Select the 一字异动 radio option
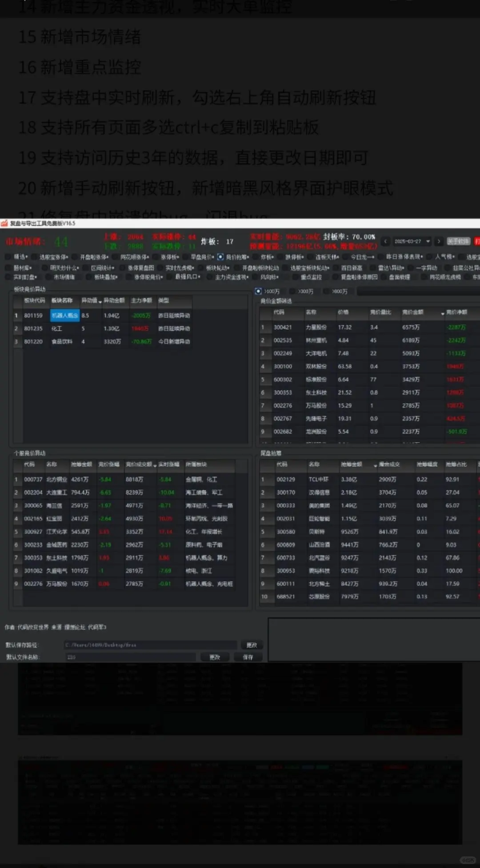This screenshot has height=868, width=480. point(423,268)
